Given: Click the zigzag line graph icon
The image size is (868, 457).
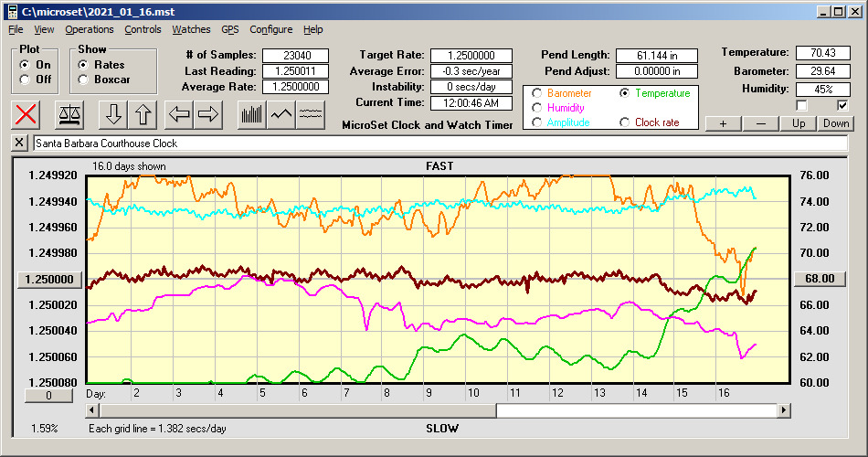Looking at the screenshot, I should pos(281,114).
